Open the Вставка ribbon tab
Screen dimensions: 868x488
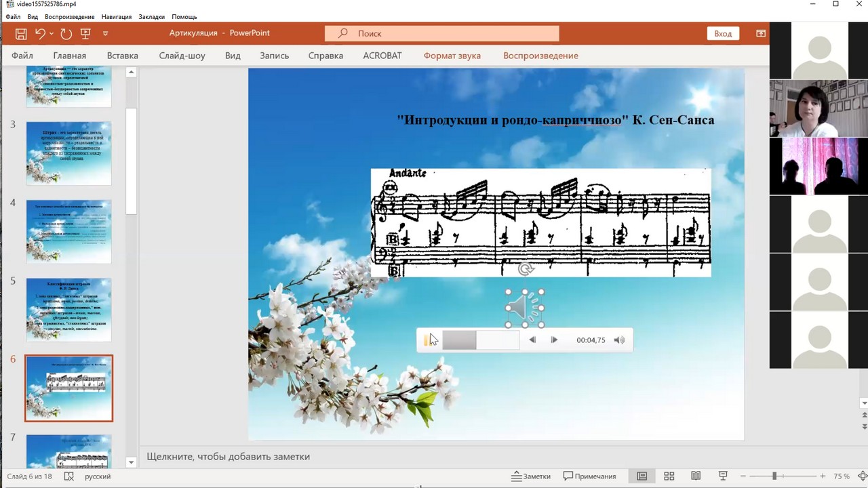pyautogui.click(x=122, y=56)
